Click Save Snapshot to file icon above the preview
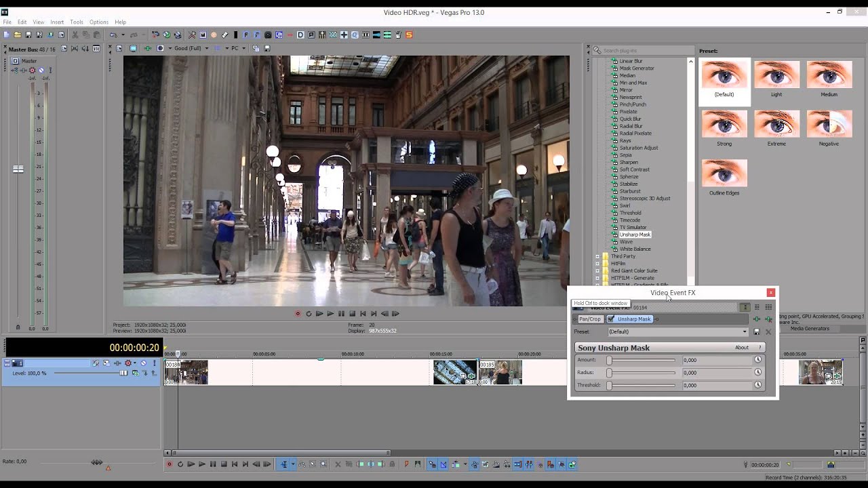This screenshot has width=868, height=488. (267, 48)
